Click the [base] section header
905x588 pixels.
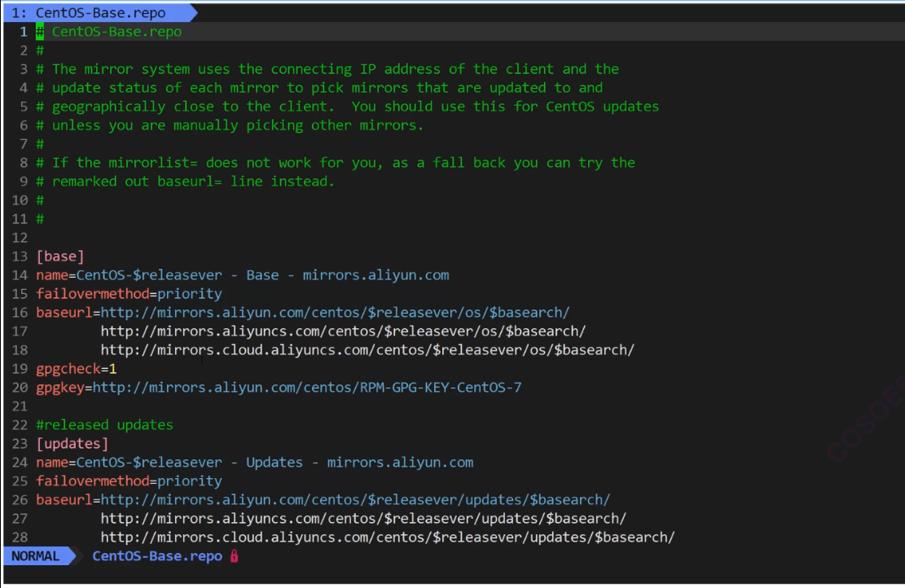[60, 257]
